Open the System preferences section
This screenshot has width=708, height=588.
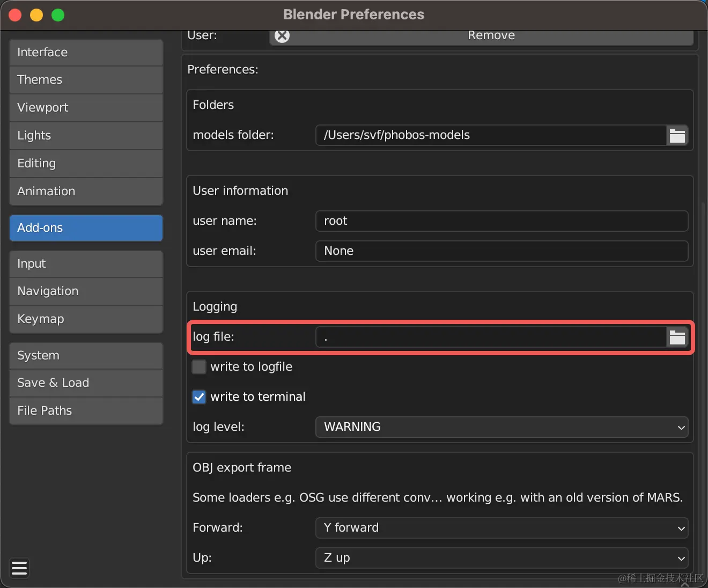[85, 355]
